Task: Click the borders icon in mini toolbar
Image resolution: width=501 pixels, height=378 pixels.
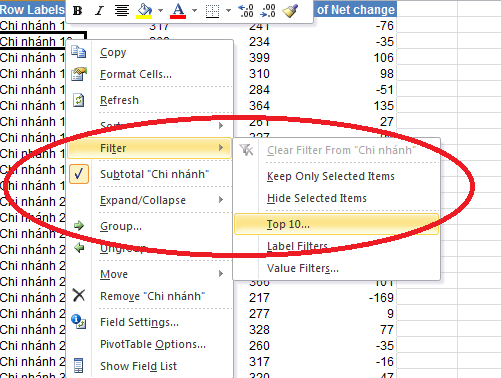Action: [x=212, y=11]
